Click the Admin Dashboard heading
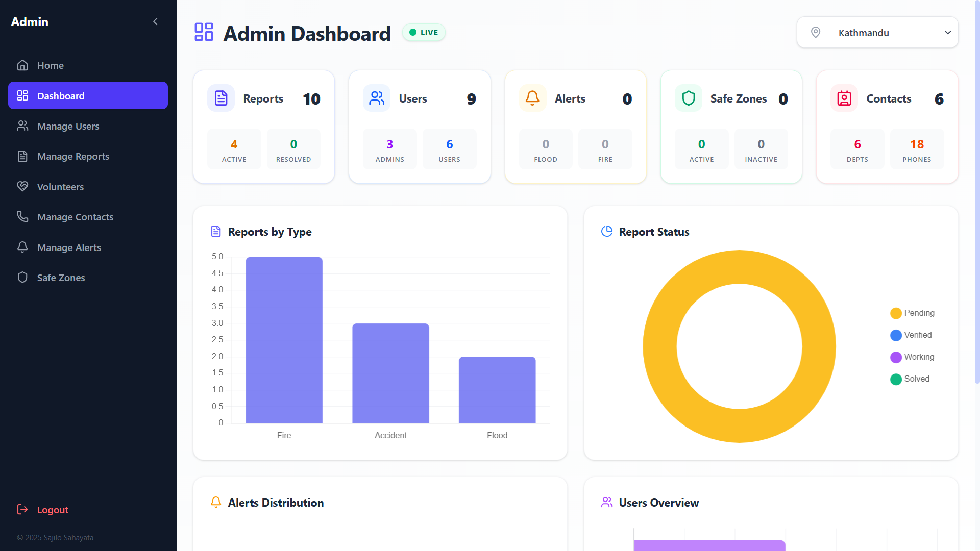This screenshot has height=551, width=980. click(307, 34)
